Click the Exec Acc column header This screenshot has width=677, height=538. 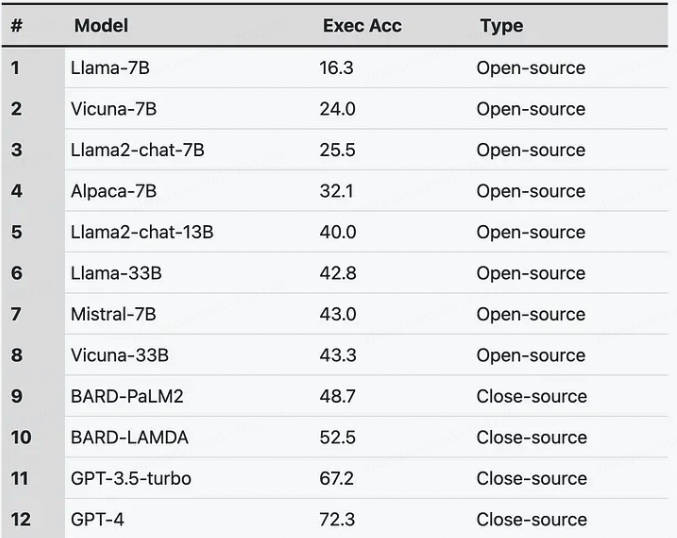coord(362,26)
